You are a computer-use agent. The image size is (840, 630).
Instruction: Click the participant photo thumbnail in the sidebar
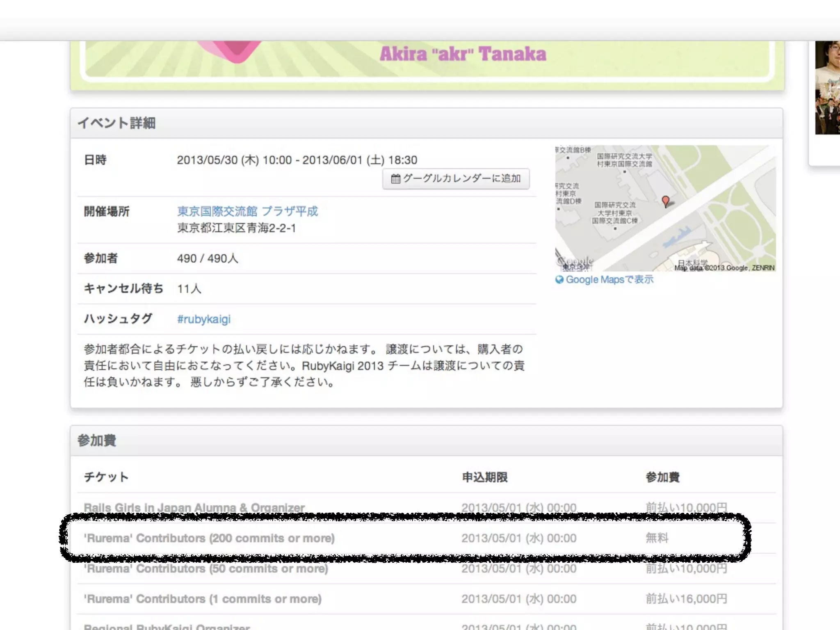click(x=827, y=87)
